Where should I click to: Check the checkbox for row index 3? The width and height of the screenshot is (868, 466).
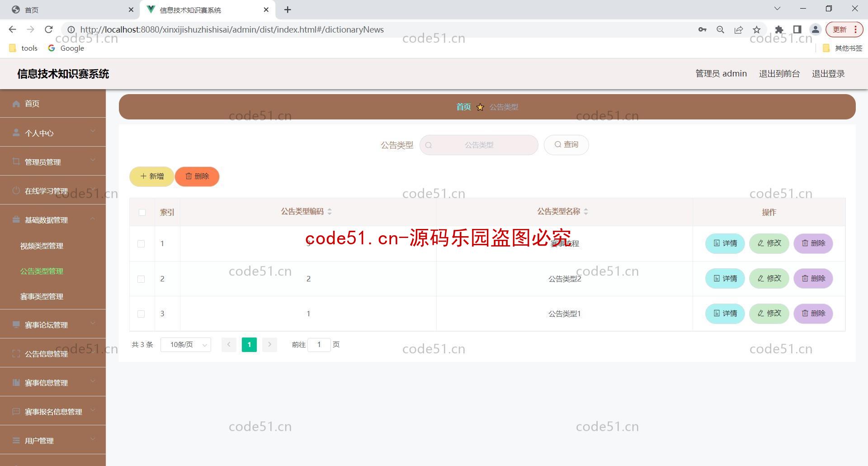pos(141,314)
